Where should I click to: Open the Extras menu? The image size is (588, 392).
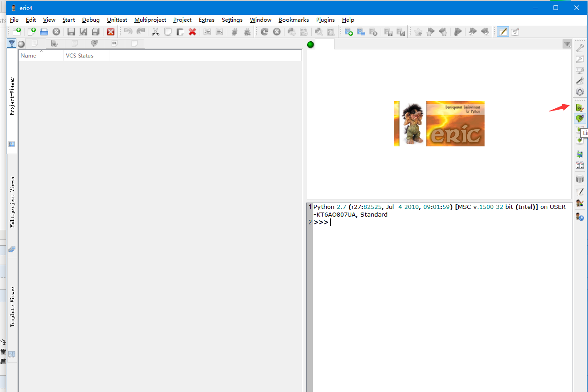coord(206,20)
